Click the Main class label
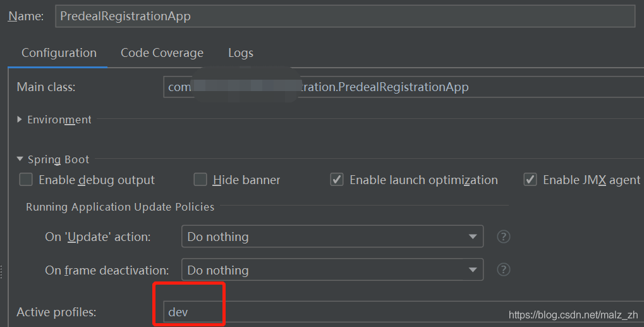644x327 pixels. (46, 87)
